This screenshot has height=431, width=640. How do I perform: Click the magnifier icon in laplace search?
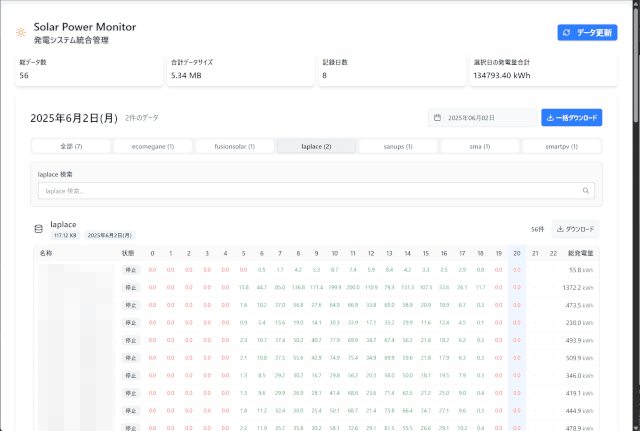pyautogui.click(x=586, y=190)
